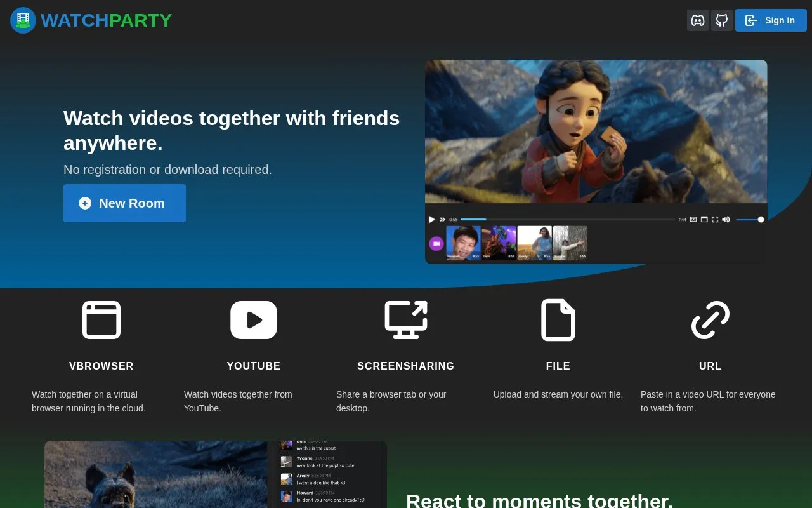Click the YouTube play icon

[254, 320]
